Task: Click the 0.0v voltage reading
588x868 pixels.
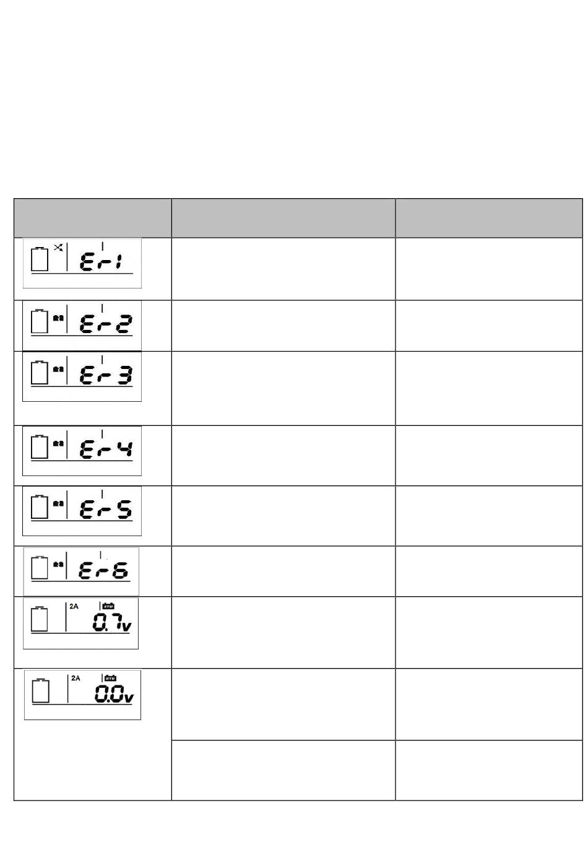Action: [x=113, y=695]
